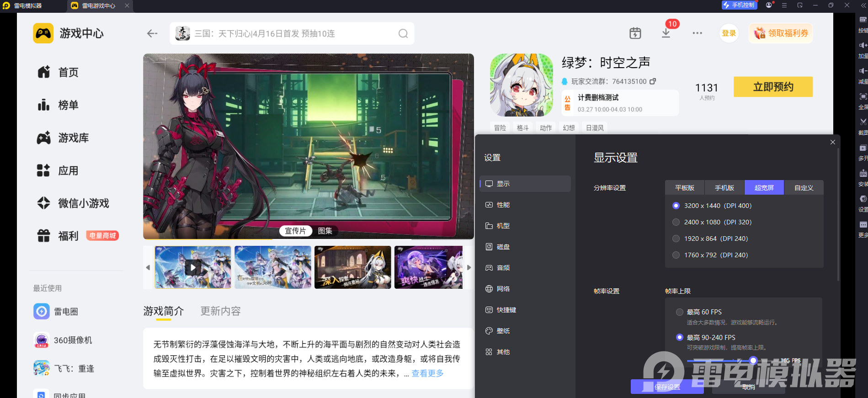Open 性能 settings category
The image size is (868, 398).
point(525,205)
